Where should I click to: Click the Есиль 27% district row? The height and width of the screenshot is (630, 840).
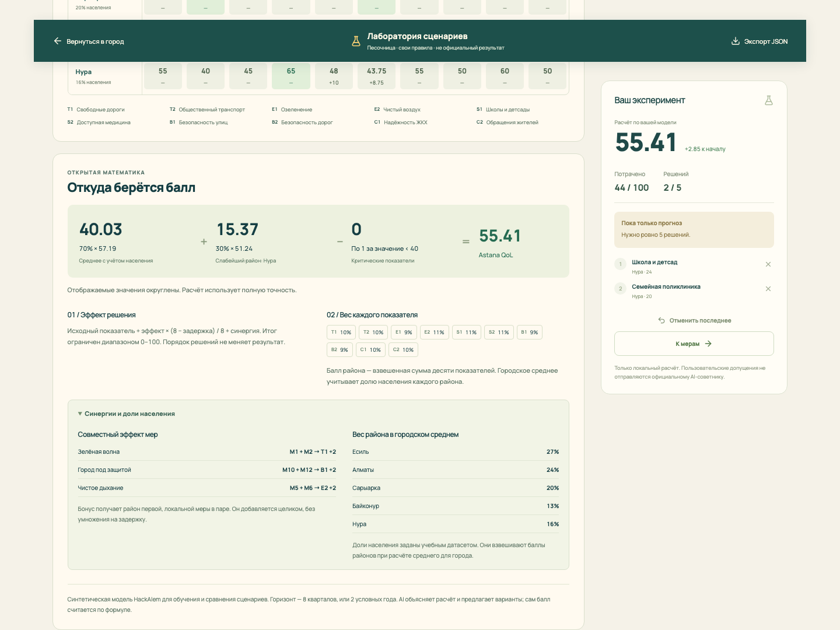456,452
